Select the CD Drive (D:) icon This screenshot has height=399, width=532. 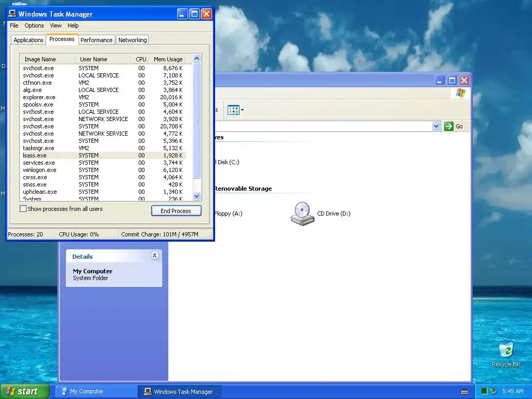[302, 214]
